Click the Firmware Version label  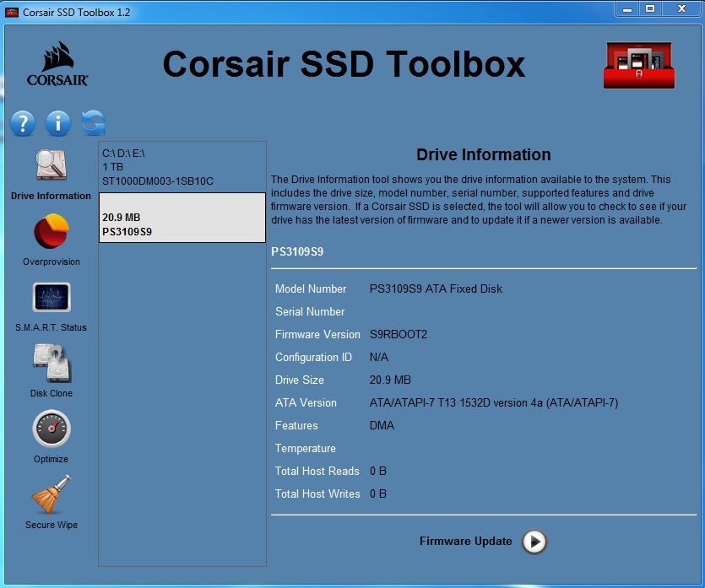[317, 335]
